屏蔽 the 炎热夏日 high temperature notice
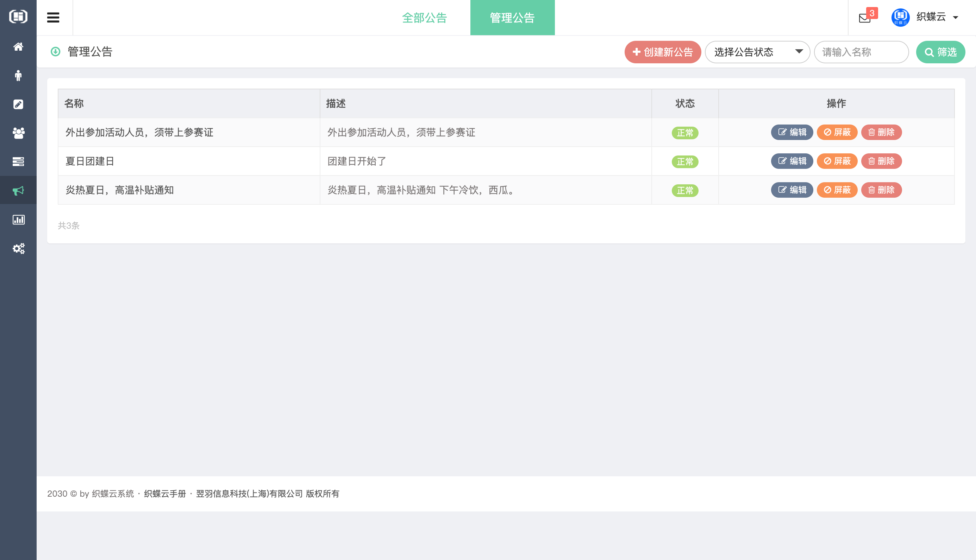The image size is (976, 560). [x=837, y=190]
